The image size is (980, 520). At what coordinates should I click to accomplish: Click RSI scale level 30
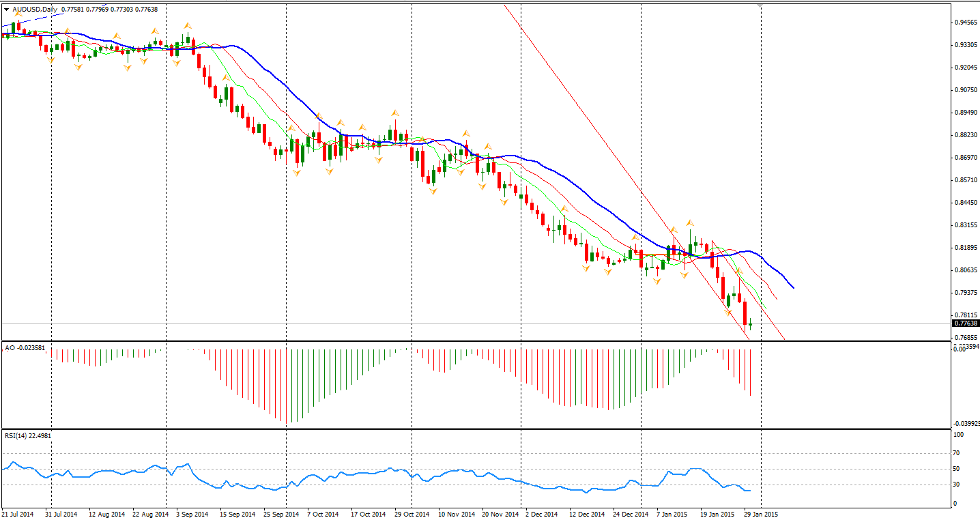pos(957,485)
